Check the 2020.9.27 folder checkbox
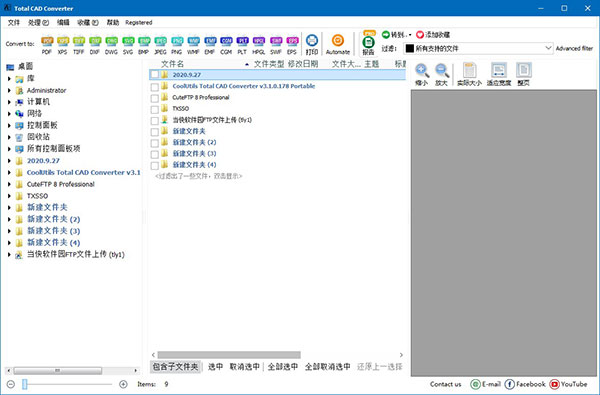Viewport: 600px width, 395px height. click(154, 75)
